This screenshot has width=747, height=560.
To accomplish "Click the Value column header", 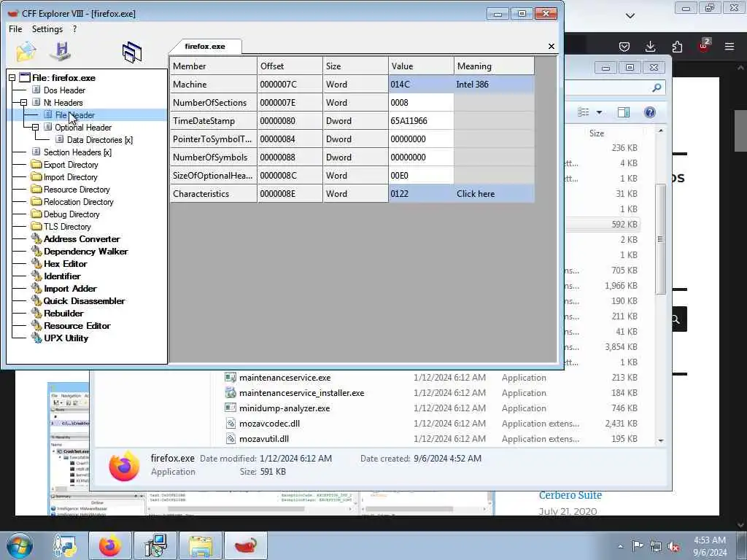I will 421,66.
